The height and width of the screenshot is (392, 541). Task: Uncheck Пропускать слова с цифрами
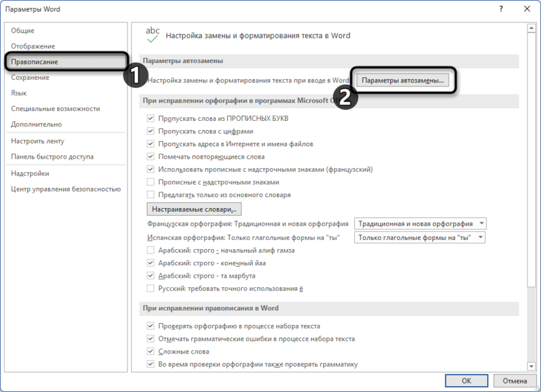[x=149, y=131]
